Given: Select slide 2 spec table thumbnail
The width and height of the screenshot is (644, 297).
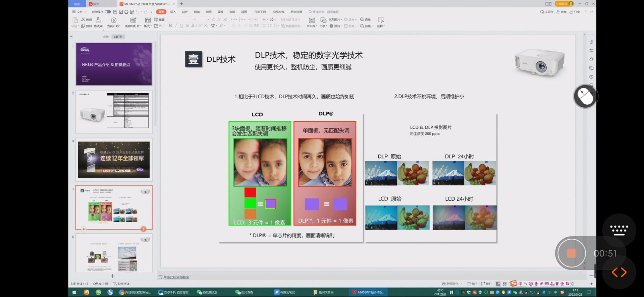Looking at the screenshot, I should (x=114, y=112).
